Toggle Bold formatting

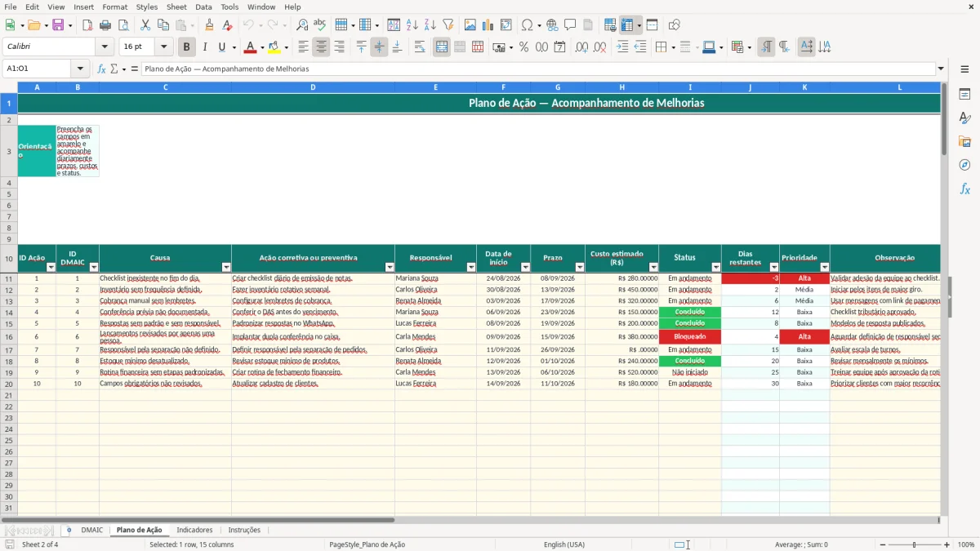[186, 47]
